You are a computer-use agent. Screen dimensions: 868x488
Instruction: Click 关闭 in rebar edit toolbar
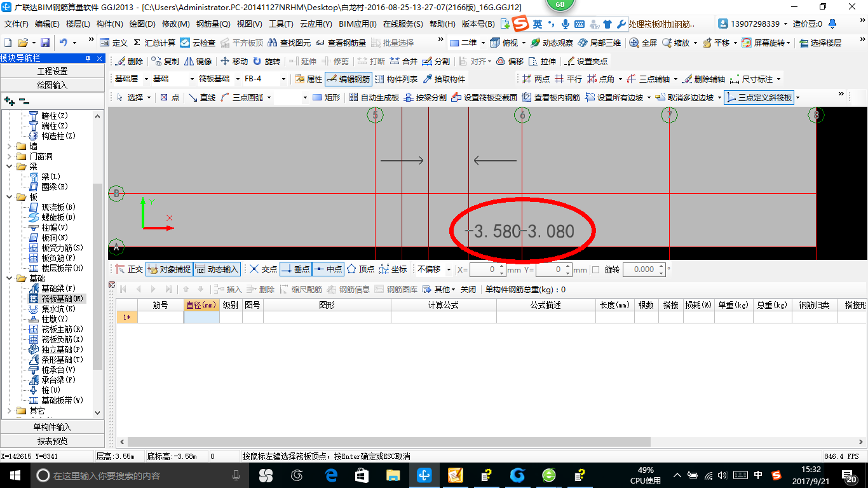click(x=468, y=289)
